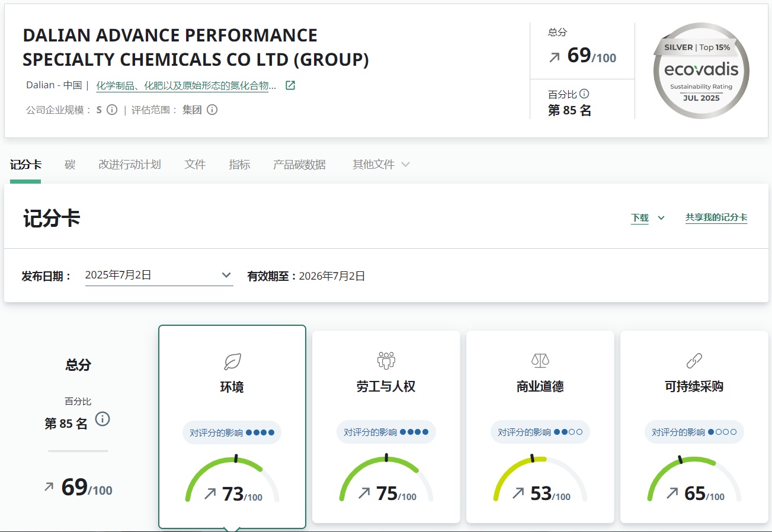The image size is (772, 532).
Task: Select the 环境 score card
Action: (x=232, y=427)
